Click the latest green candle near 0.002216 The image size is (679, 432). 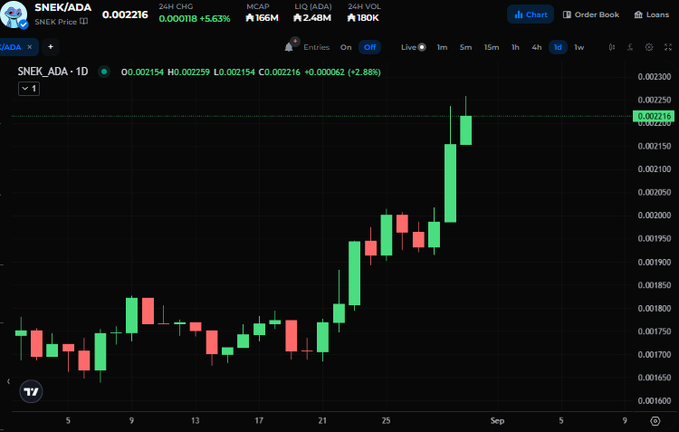click(466, 130)
